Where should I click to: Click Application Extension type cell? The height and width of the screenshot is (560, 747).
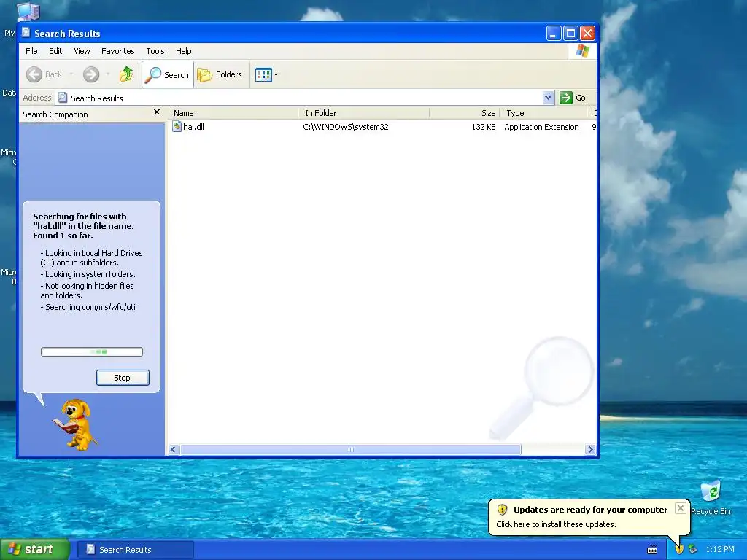[541, 127]
